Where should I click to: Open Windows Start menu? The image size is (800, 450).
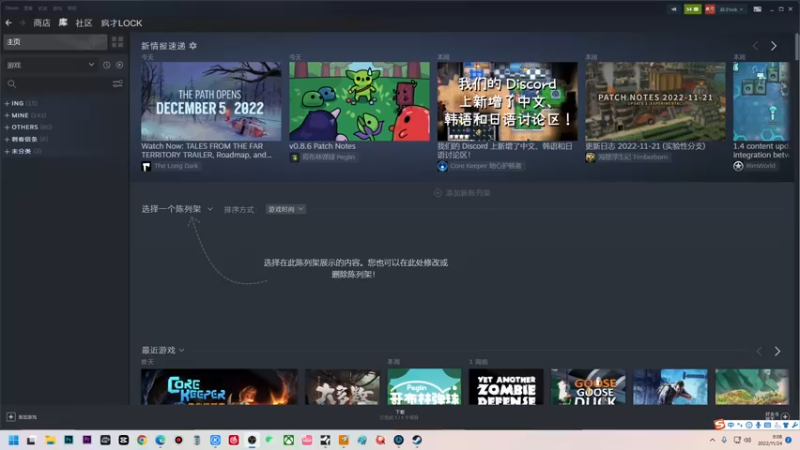click(14, 440)
